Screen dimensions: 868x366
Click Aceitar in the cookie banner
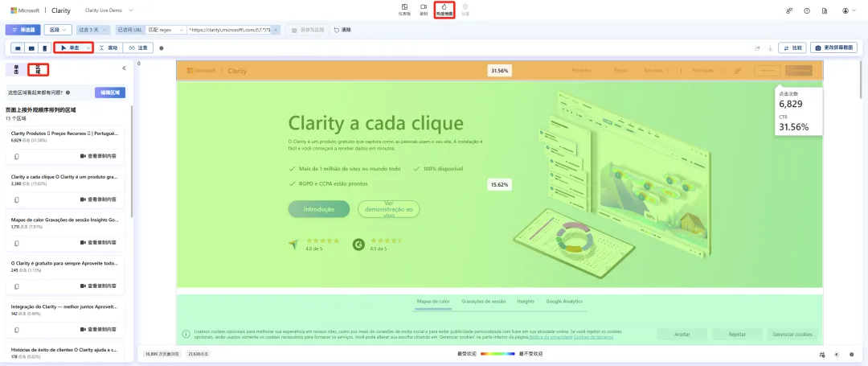pos(682,335)
